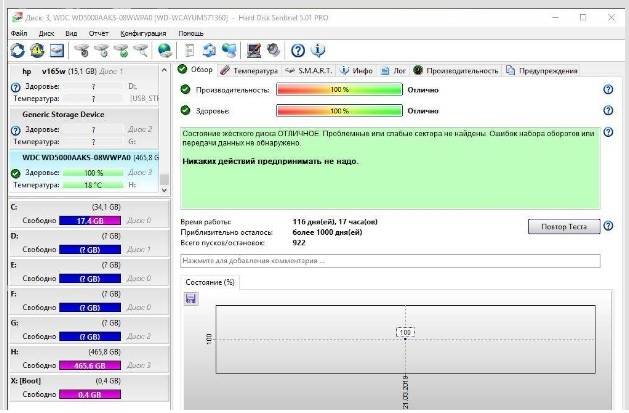Click the disk test icon with gear
The image size is (629, 413).
(x=82, y=50)
